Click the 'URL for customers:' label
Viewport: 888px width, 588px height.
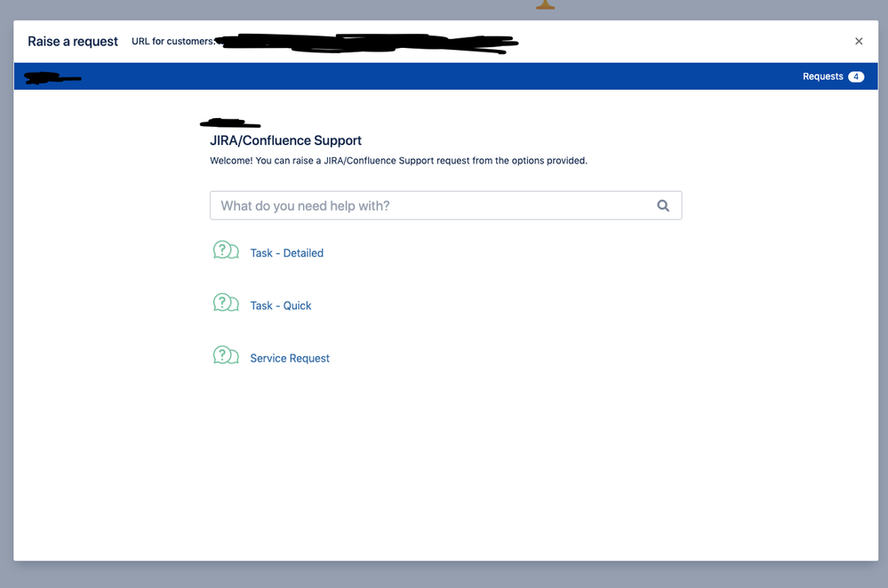[x=173, y=42]
